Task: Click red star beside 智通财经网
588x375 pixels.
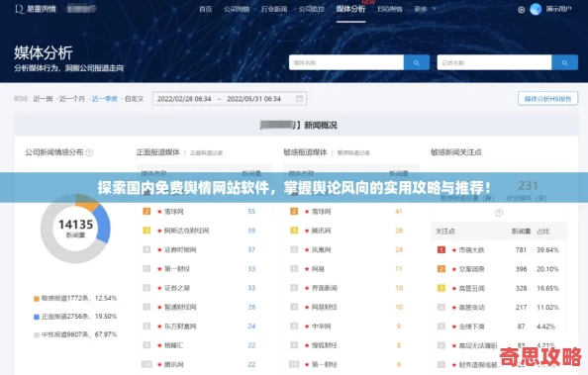Action: (159, 307)
